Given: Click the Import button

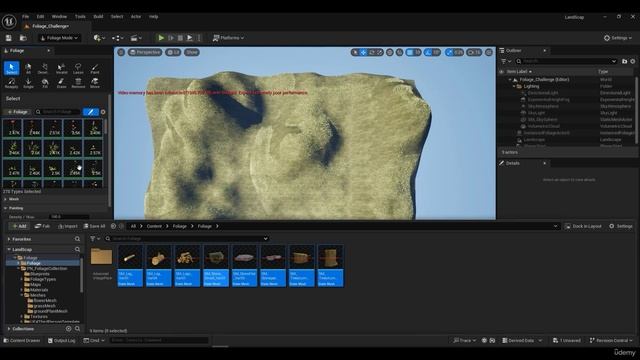Looking at the screenshot, I should pyautogui.click(x=68, y=226).
